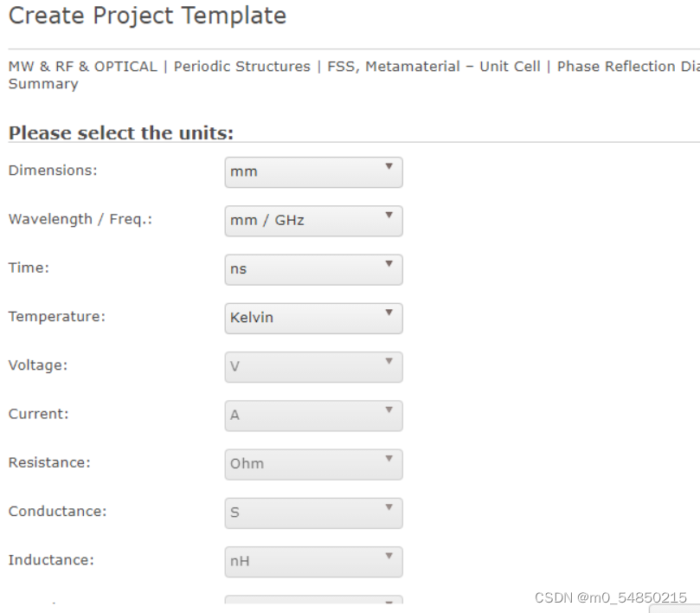The image size is (700, 613).
Task: Click the Inductance nH dropdown
Action: point(312,561)
